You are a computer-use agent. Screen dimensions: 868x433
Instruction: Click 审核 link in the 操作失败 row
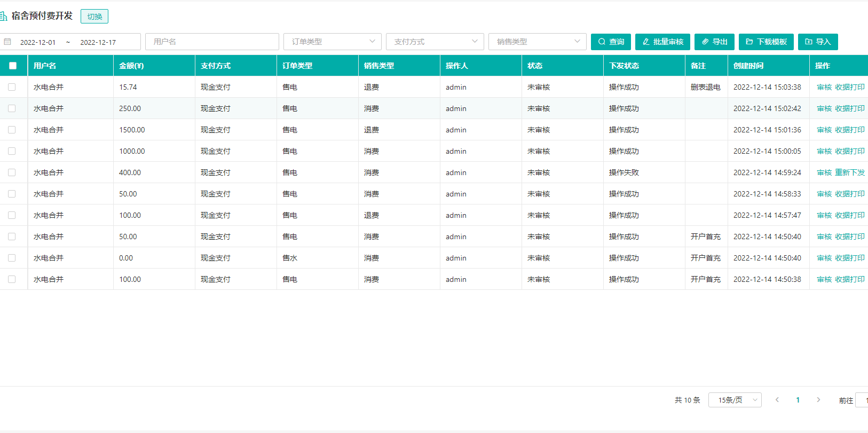[x=824, y=172]
